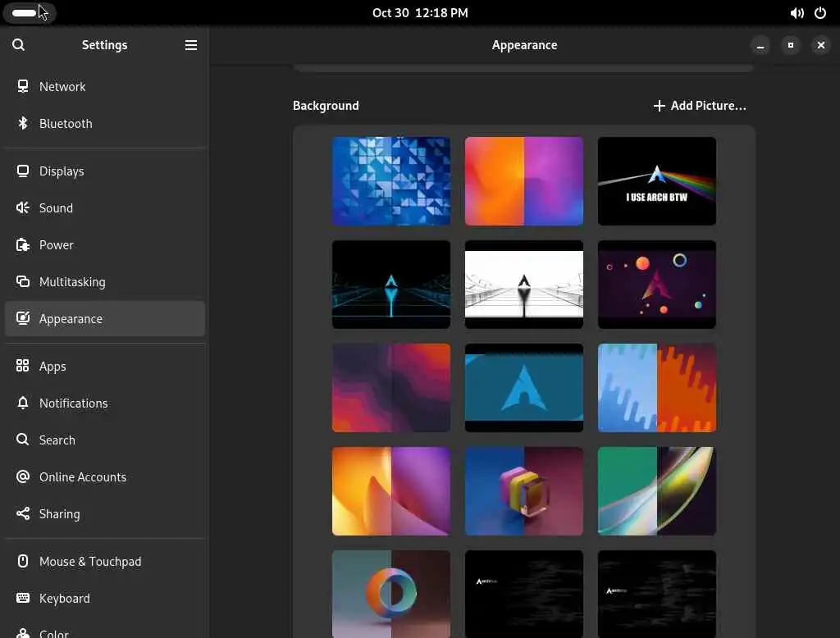Click the Appearance icon in sidebar

point(22,319)
